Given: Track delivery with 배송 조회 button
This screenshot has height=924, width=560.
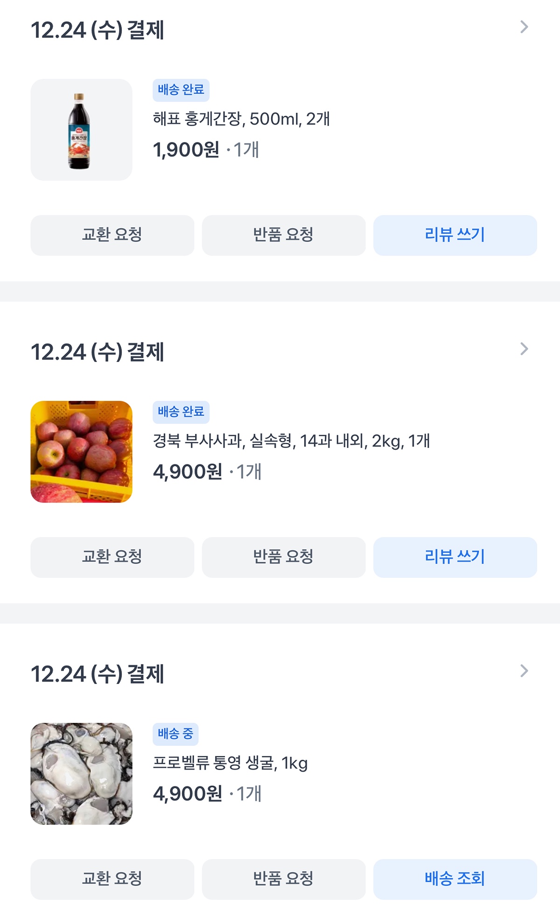Looking at the screenshot, I should [x=455, y=879].
